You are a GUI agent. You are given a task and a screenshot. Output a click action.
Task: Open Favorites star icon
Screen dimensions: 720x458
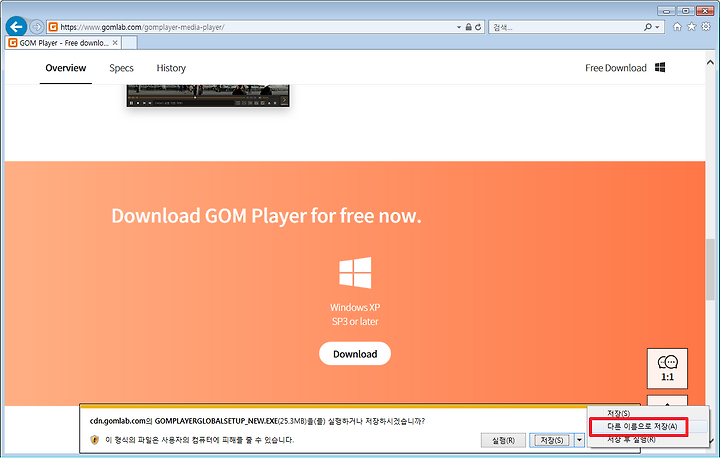[692, 27]
